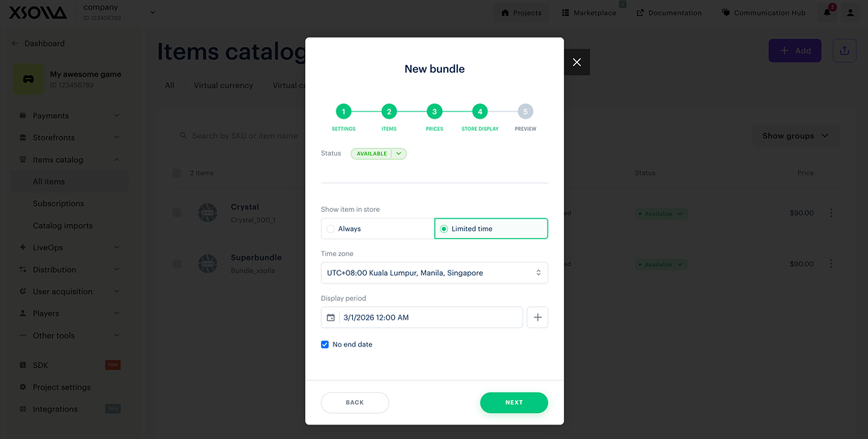This screenshot has width=868, height=439.
Task: Click the calendar icon in Display period
Action: (331, 317)
